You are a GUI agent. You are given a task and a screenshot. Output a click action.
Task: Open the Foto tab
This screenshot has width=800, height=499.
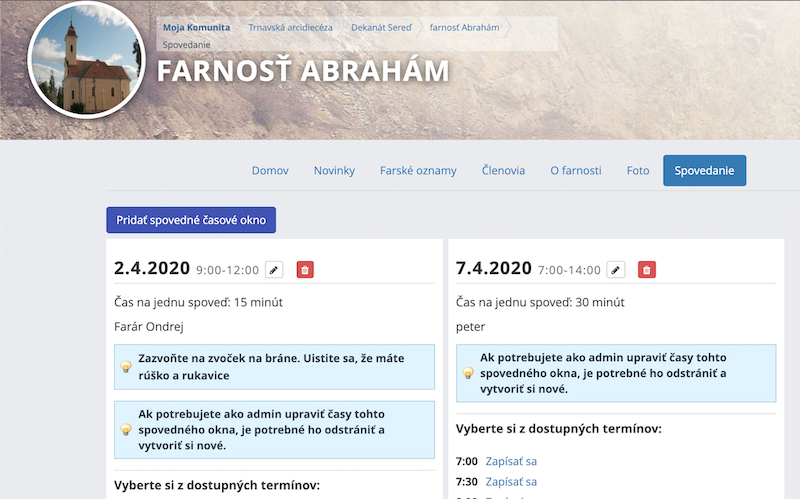[638, 171]
